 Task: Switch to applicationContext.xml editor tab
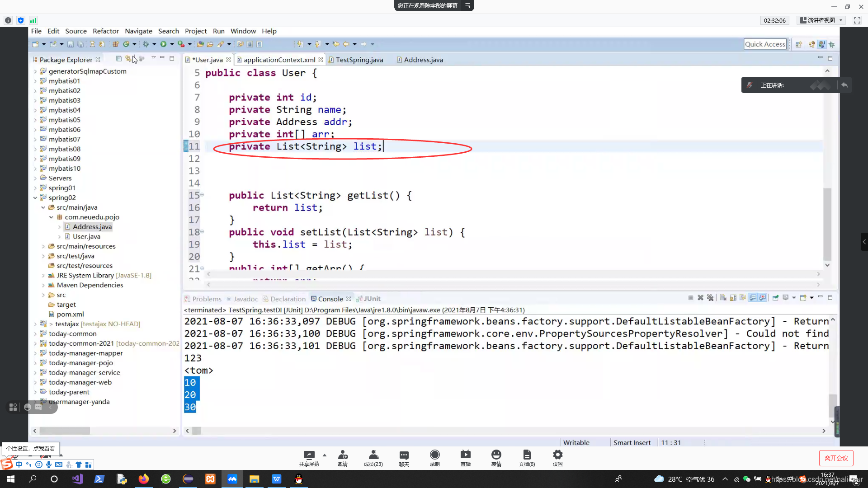coord(279,60)
